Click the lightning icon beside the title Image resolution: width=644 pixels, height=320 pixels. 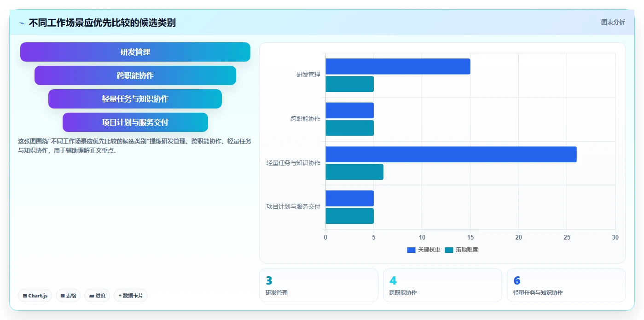click(22, 23)
